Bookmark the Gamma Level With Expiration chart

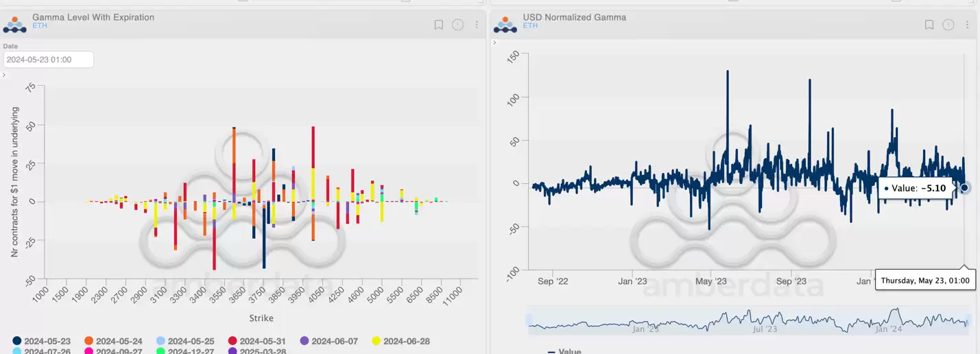pyautogui.click(x=439, y=25)
